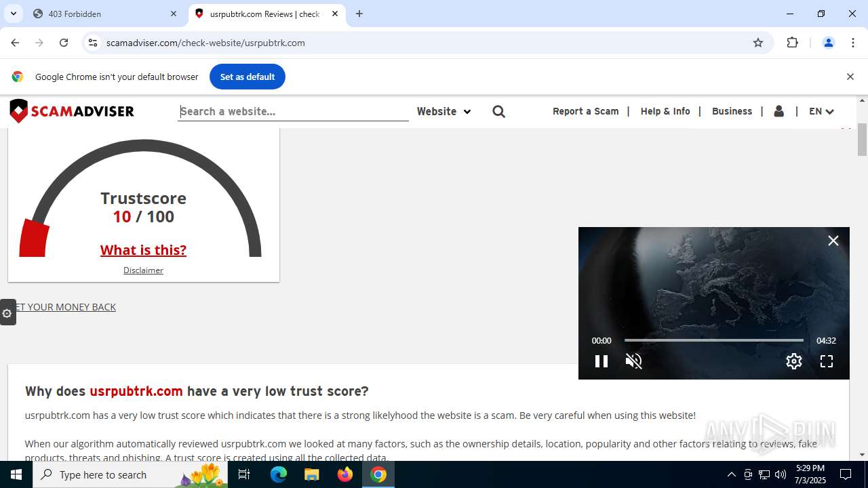
Task: Open the network tray icon
Action: coord(764,474)
